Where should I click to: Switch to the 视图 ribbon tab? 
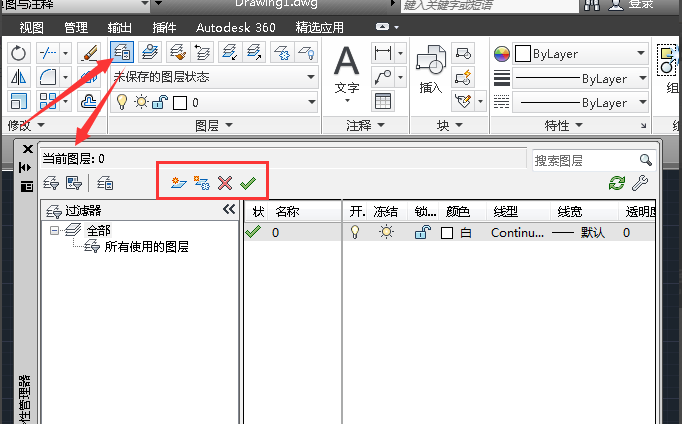[32, 27]
